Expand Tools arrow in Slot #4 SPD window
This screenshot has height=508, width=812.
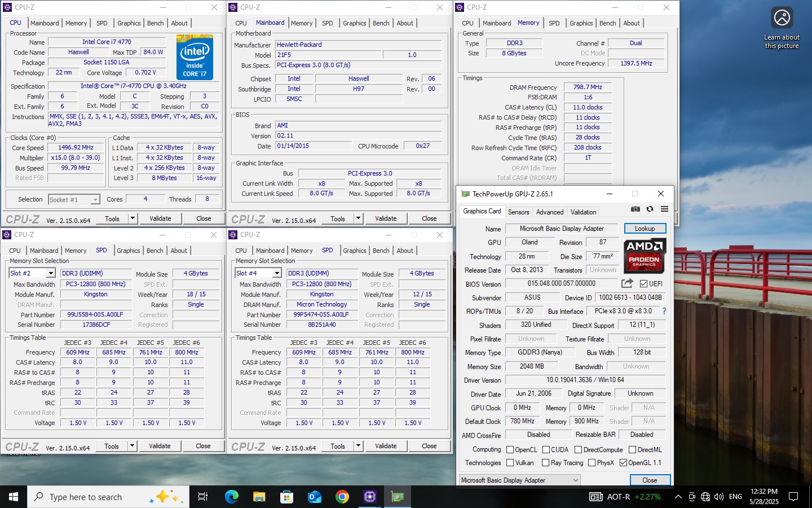coord(359,446)
